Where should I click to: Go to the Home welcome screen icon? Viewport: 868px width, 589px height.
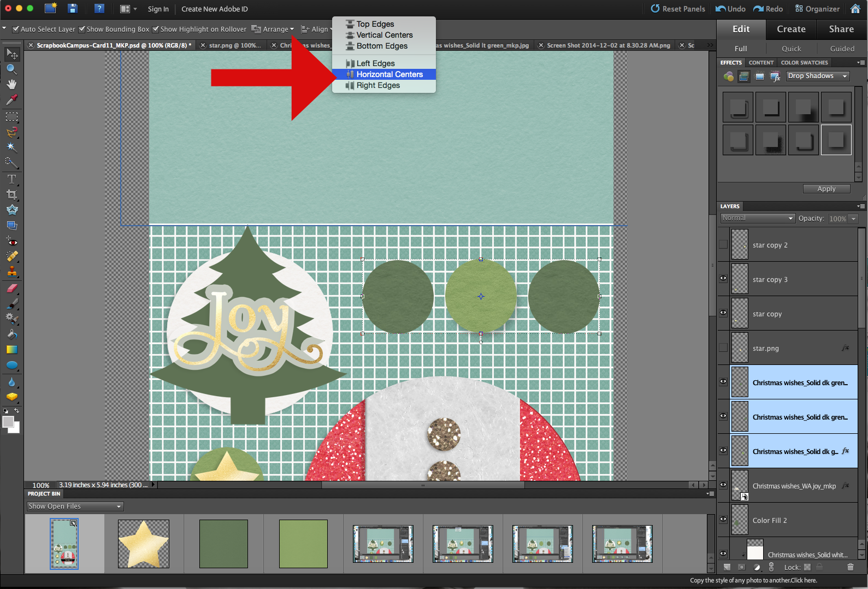855,8
